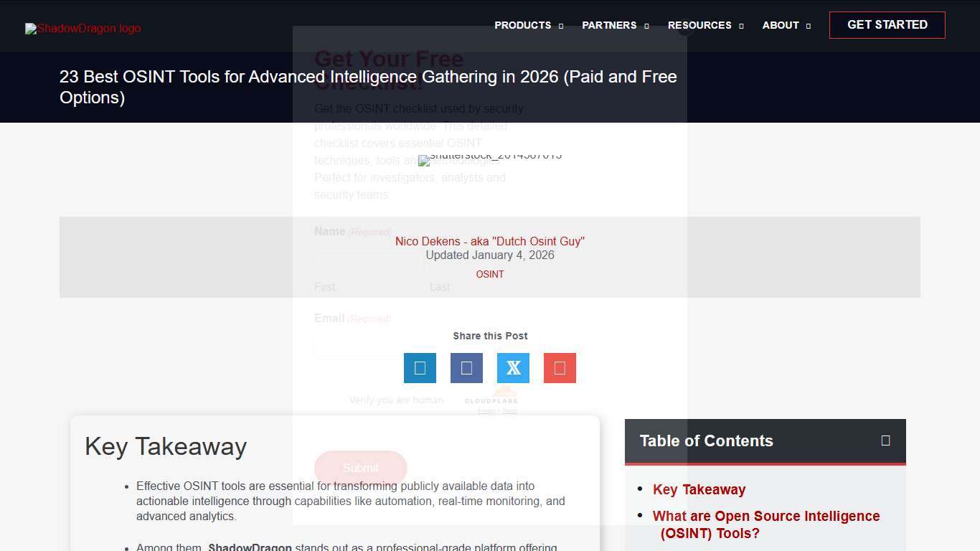Image resolution: width=980 pixels, height=551 pixels.
Task: Click the OSINT category link
Action: 490,274
